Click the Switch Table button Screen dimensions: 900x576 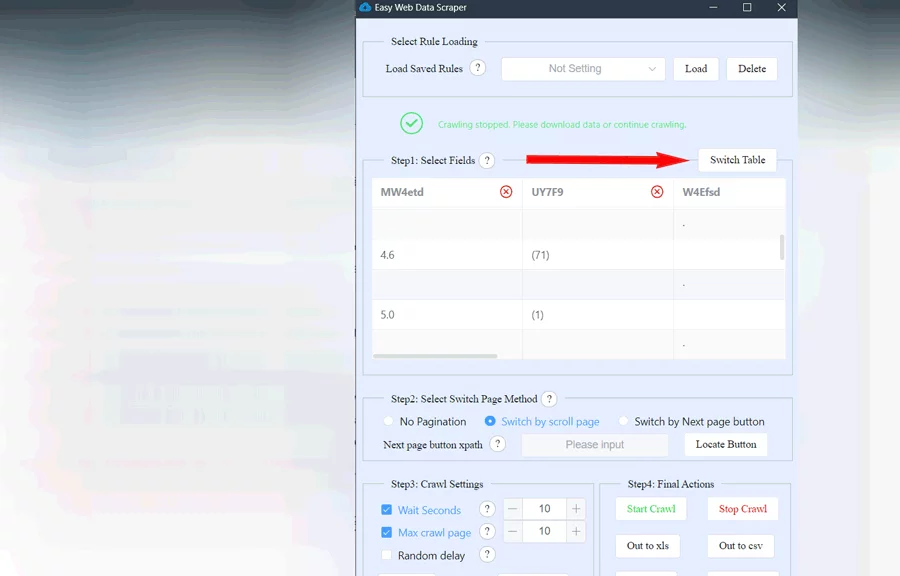tap(737, 159)
